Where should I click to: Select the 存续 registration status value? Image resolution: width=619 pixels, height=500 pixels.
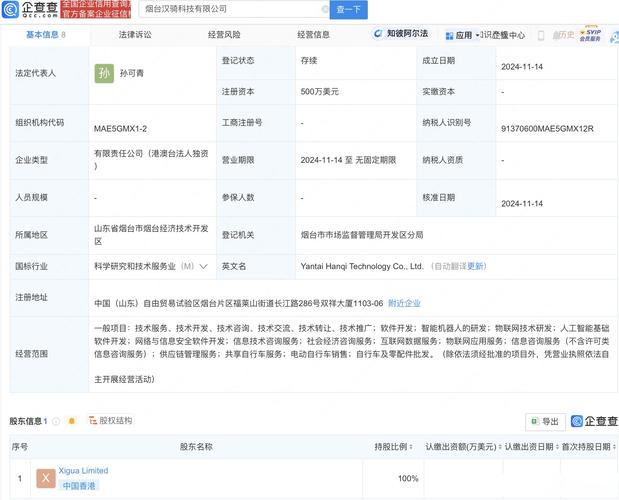pos(309,60)
